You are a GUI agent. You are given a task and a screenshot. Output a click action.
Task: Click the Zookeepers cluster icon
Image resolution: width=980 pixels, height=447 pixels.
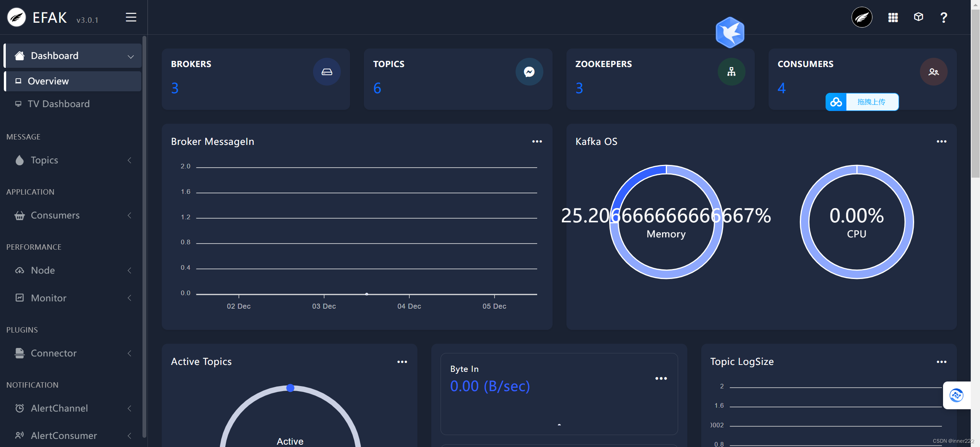pos(730,71)
